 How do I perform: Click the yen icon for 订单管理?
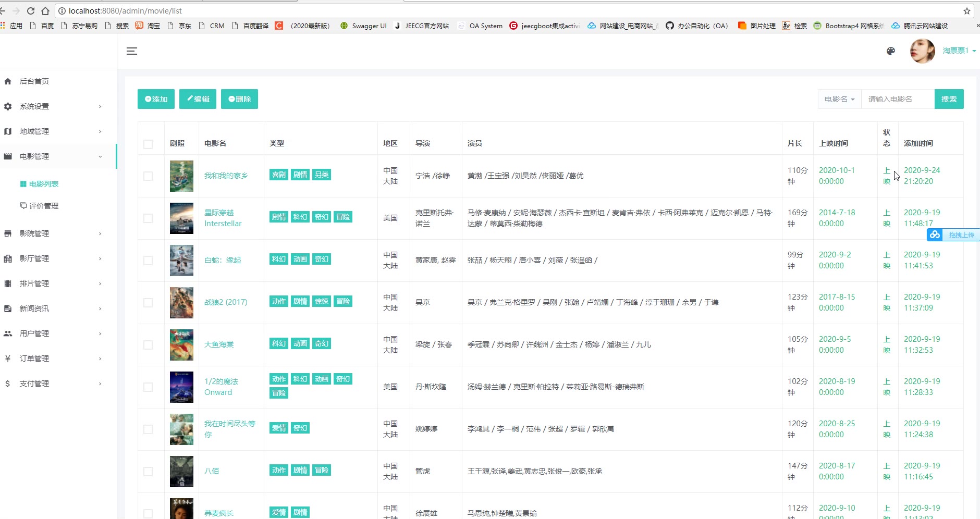(8, 359)
